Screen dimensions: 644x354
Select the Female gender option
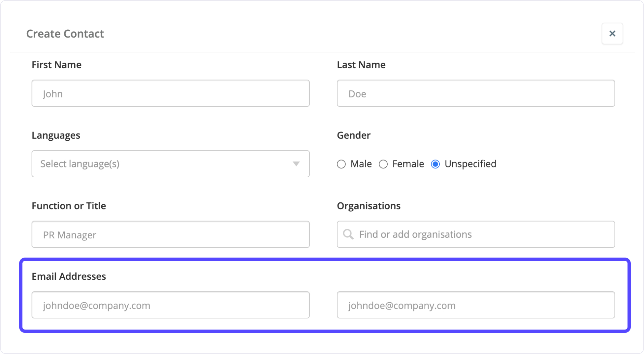(383, 164)
